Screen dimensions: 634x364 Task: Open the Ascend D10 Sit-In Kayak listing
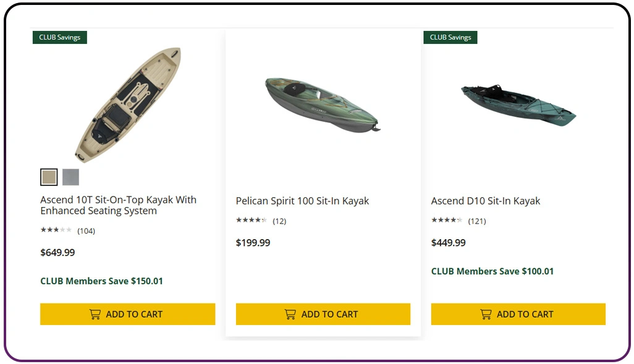[486, 200]
